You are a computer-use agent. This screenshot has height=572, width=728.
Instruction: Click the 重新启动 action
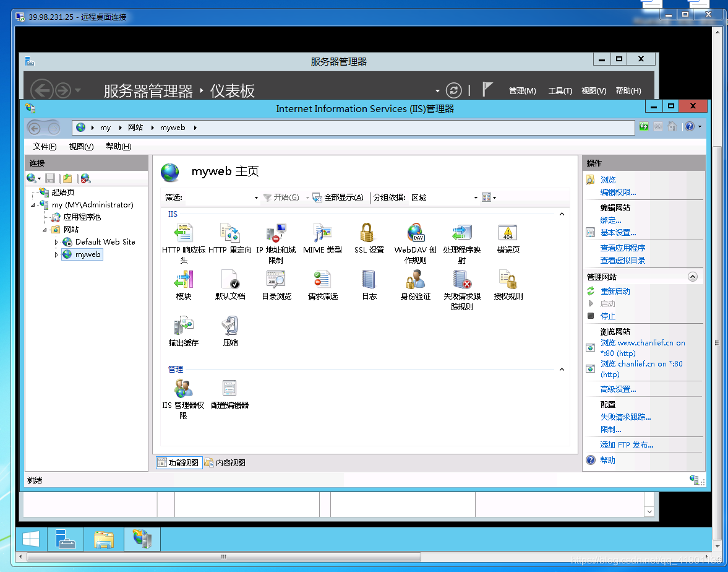pyautogui.click(x=615, y=292)
